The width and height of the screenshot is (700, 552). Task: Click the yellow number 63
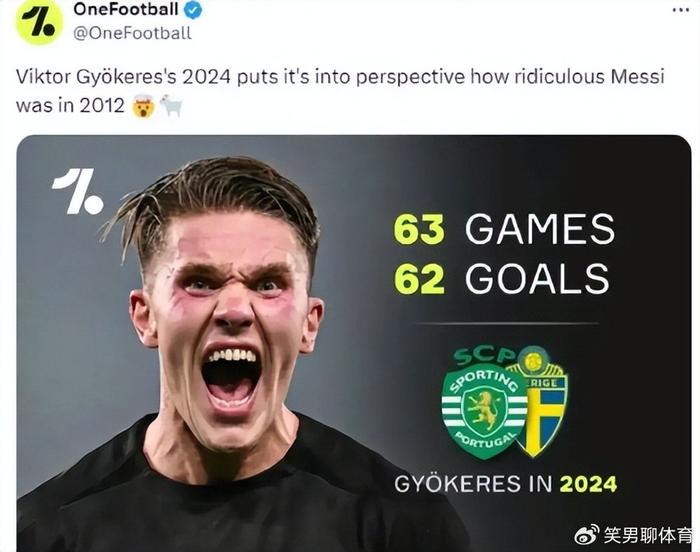pyautogui.click(x=419, y=229)
